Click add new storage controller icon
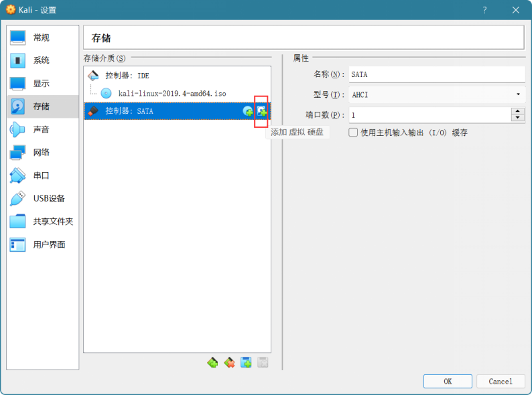Image resolution: width=532 pixels, height=395 pixels. [x=212, y=362]
